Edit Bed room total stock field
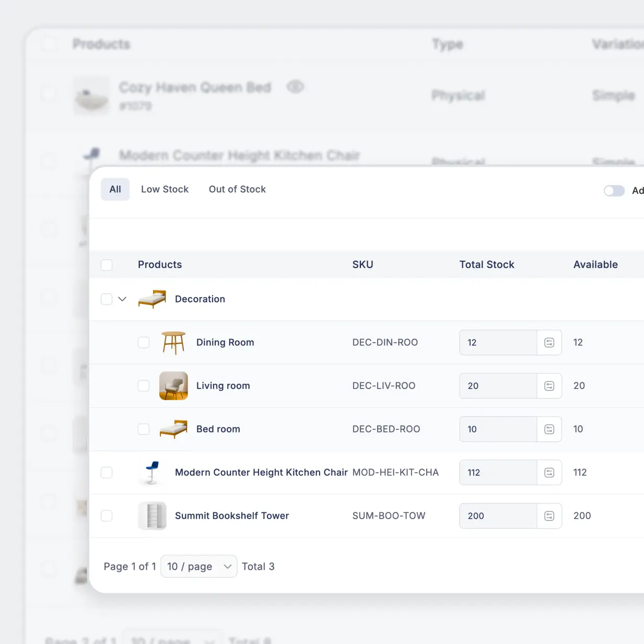644x644 pixels. [x=498, y=429]
